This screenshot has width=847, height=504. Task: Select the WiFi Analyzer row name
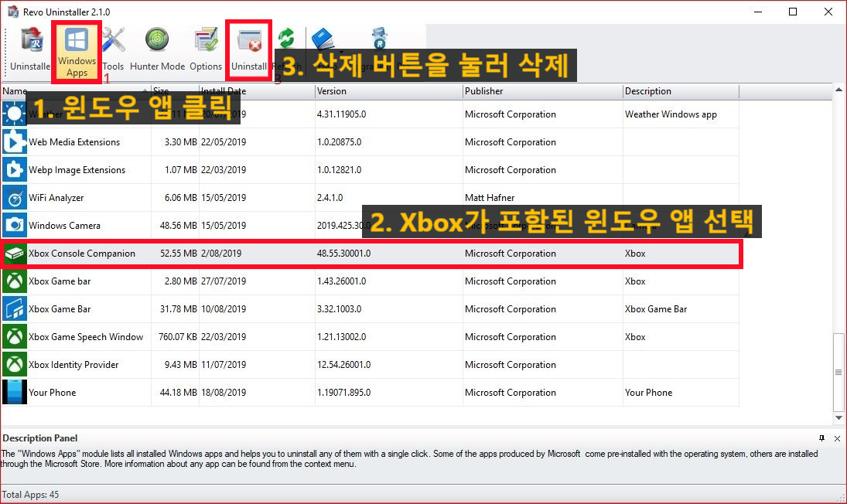point(56,197)
